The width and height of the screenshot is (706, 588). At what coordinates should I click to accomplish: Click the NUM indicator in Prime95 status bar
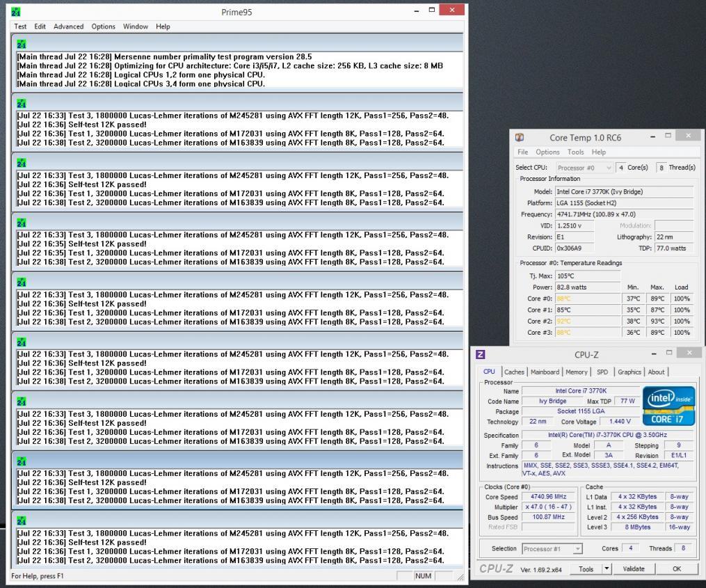point(423,576)
